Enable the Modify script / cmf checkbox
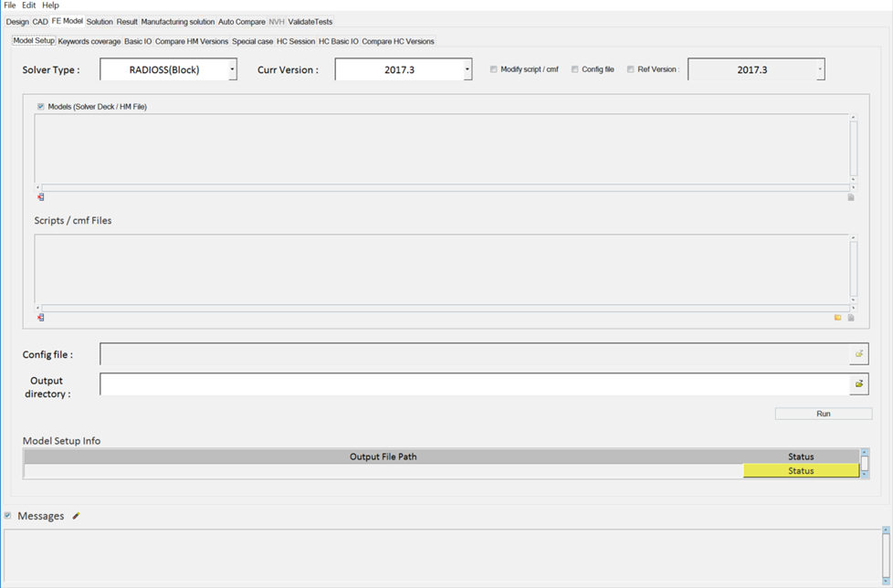893x588 pixels. coord(493,69)
